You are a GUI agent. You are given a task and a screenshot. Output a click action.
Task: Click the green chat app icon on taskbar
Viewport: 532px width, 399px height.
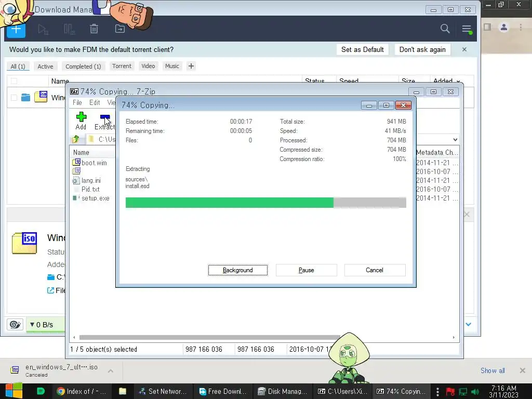pyautogui.click(x=41, y=391)
